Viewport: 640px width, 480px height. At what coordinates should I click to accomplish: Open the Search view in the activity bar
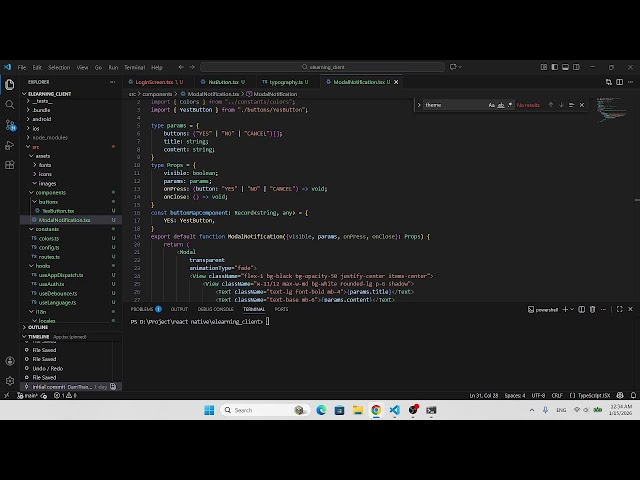pyautogui.click(x=10, y=104)
